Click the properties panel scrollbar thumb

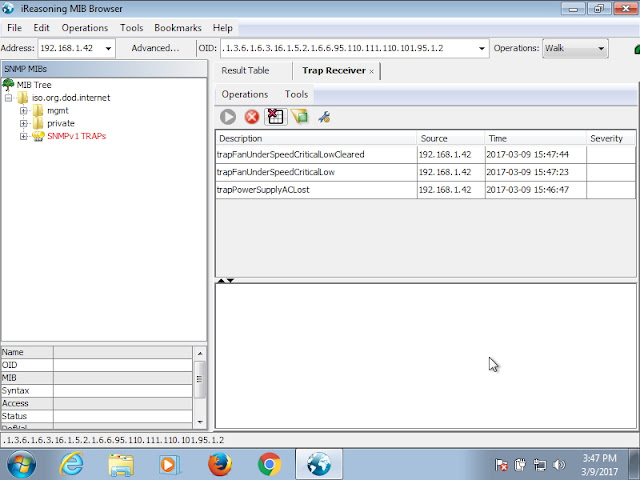(200, 379)
